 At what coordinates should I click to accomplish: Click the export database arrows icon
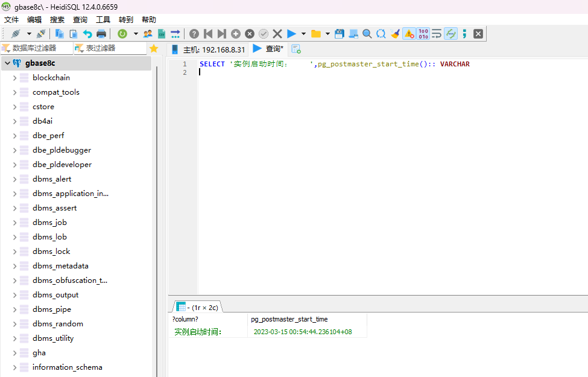coord(175,34)
